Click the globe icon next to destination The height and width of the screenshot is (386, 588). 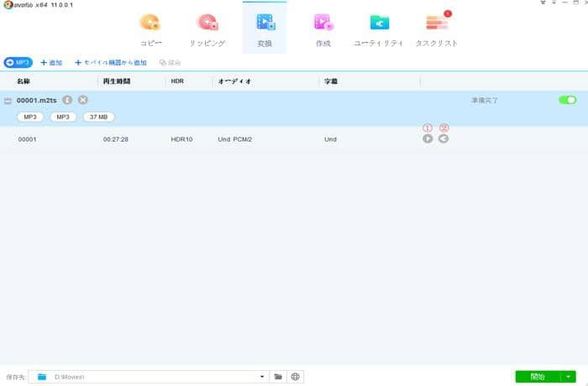click(x=295, y=377)
